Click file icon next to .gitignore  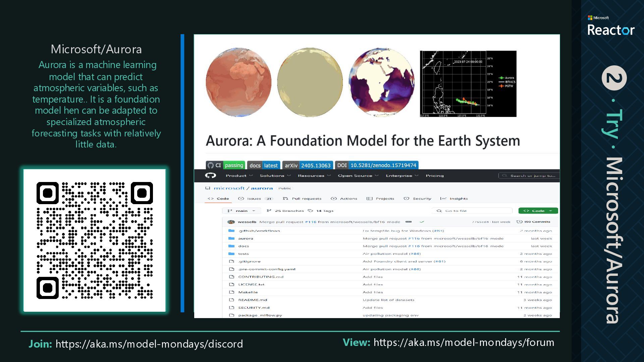pyautogui.click(x=231, y=261)
